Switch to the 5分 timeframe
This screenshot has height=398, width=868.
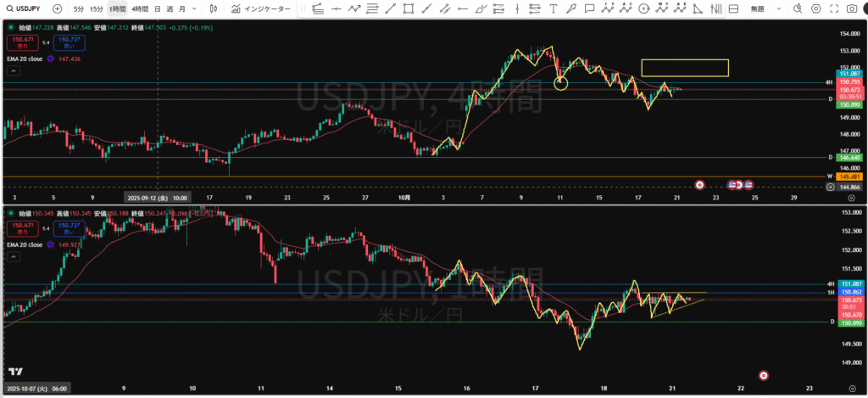78,8
